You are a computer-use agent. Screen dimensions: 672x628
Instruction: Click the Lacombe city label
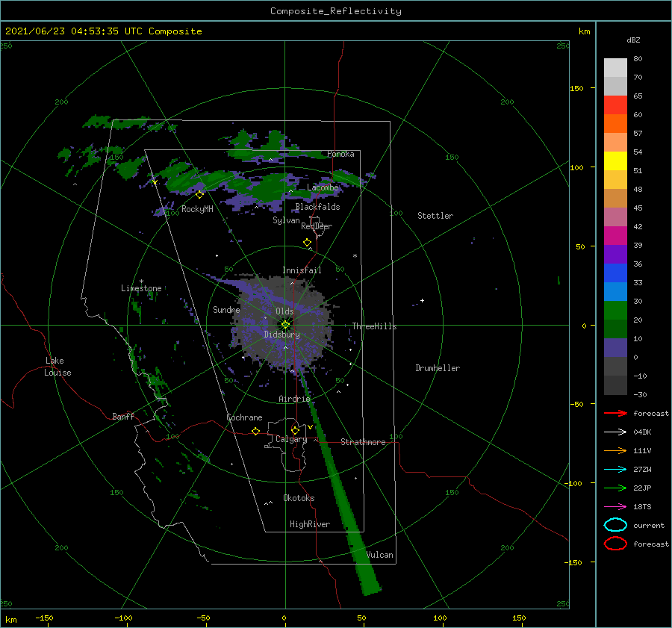pyautogui.click(x=323, y=187)
